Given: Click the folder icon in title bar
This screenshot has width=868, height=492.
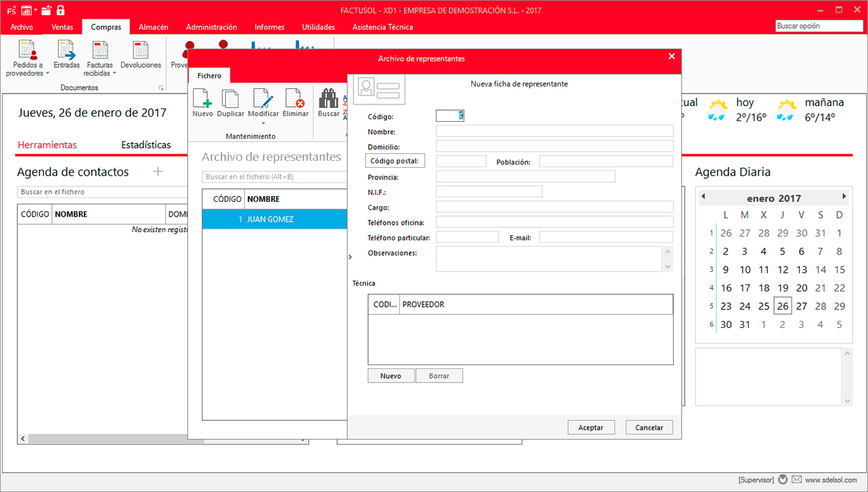Looking at the screenshot, I should point(46,10).
